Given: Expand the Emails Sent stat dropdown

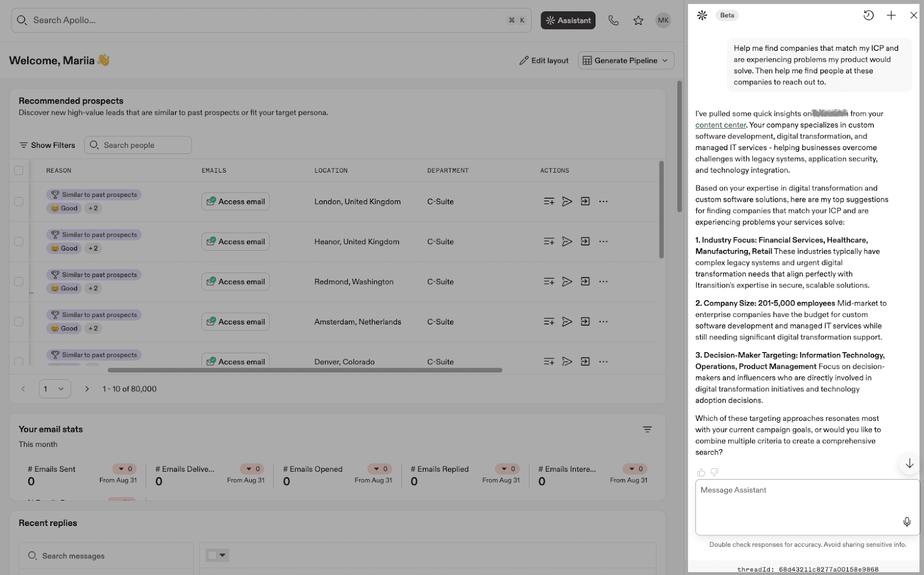Looking at the screenshot, I should click(x=123, y=468).
